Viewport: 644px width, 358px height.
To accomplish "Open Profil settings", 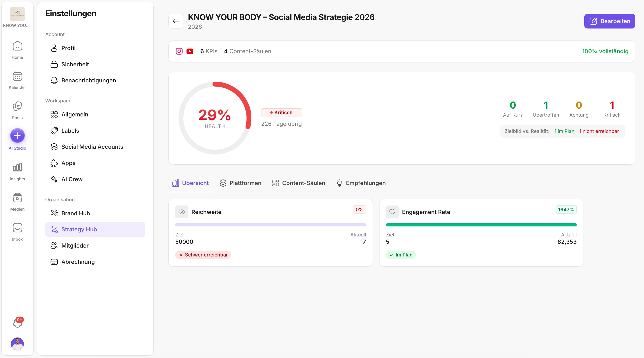I will click(95, 48).
